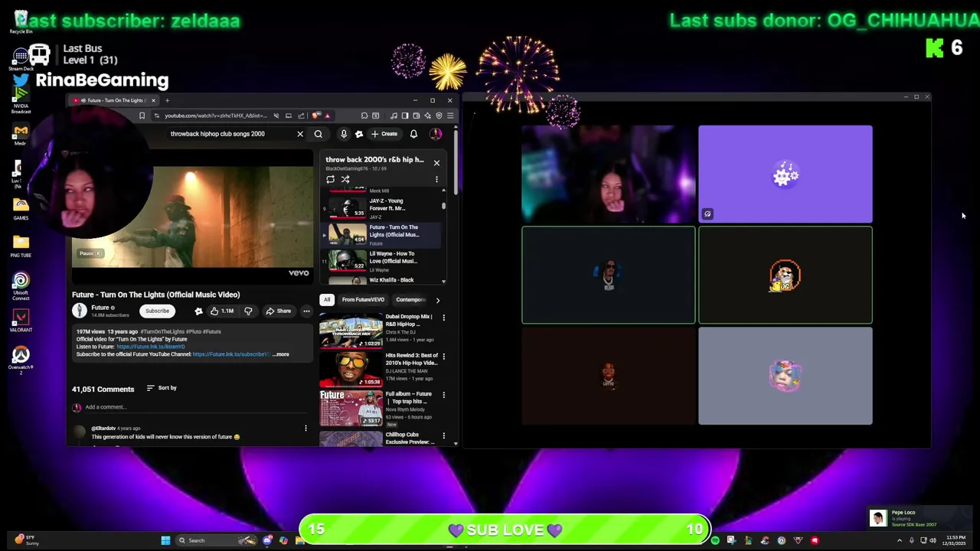Select the From FutureVEVO chip
The width and height of the screenshot is (980, 551).
[363, 300]
